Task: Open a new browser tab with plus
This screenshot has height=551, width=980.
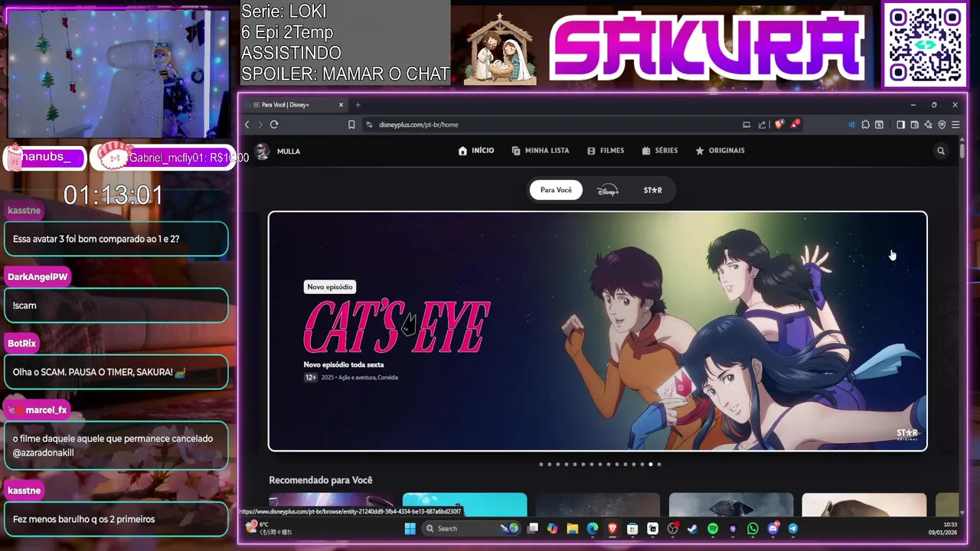Action: tap(358, 105)
